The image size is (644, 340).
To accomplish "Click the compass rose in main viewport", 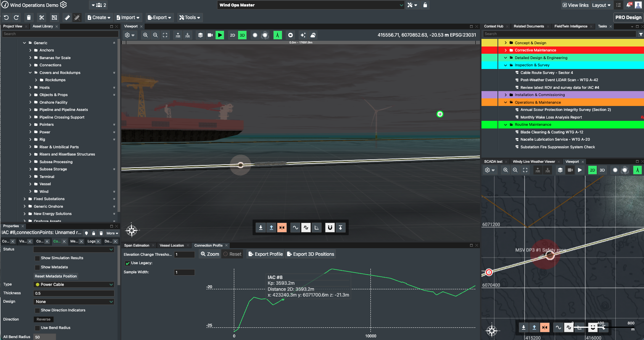I will tap(132, 230).
